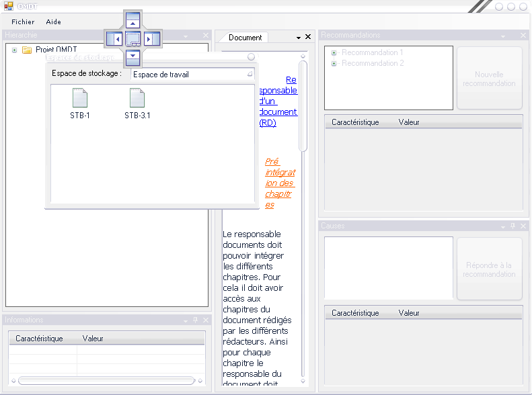The image size is (532, 395).
Task: Click the Répondre à la recommandation button
Action: coord(490,269)
